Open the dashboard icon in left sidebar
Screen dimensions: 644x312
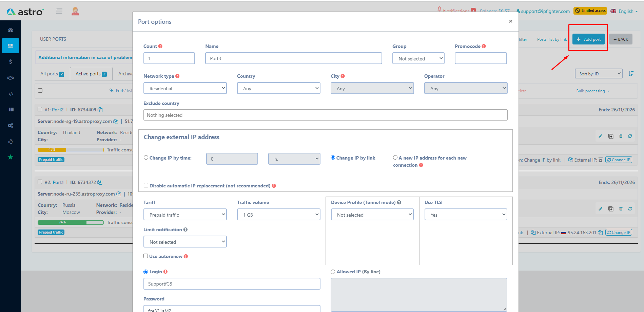pyautogui.click(x=11, y=30)
